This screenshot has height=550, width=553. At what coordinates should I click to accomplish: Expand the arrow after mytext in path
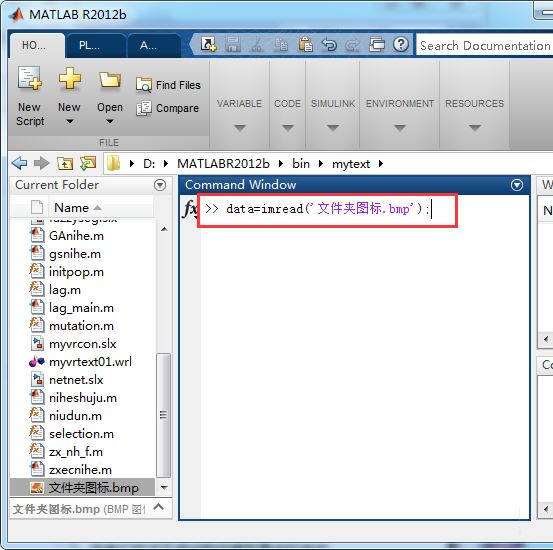click(381, 164)
